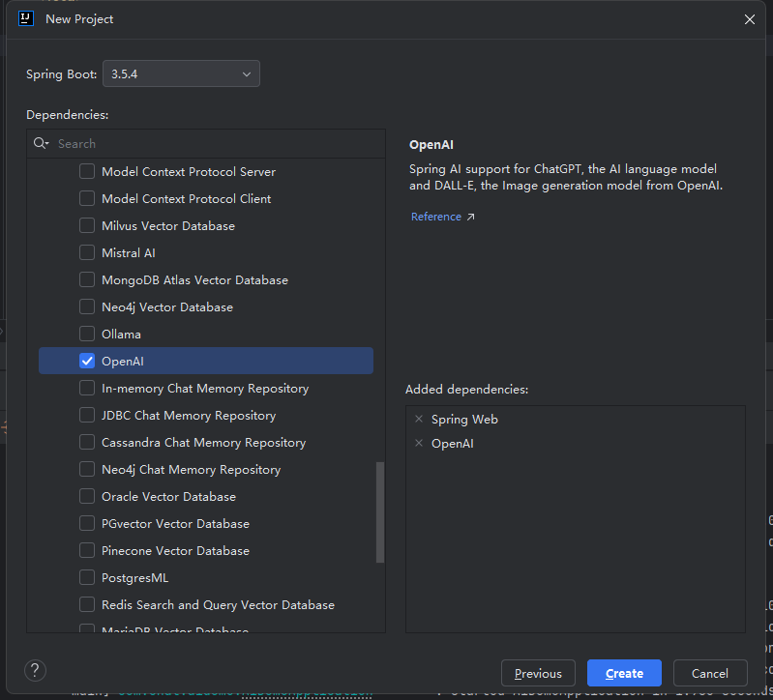Viewport: 773px width, 700px height.
Task: Enable JDBC Chat Memory Repository
Action: tap(87, 416)
